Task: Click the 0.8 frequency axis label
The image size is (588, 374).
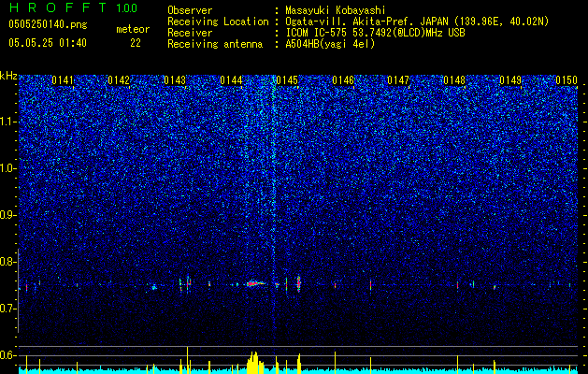Action: (x=8, y=262)
